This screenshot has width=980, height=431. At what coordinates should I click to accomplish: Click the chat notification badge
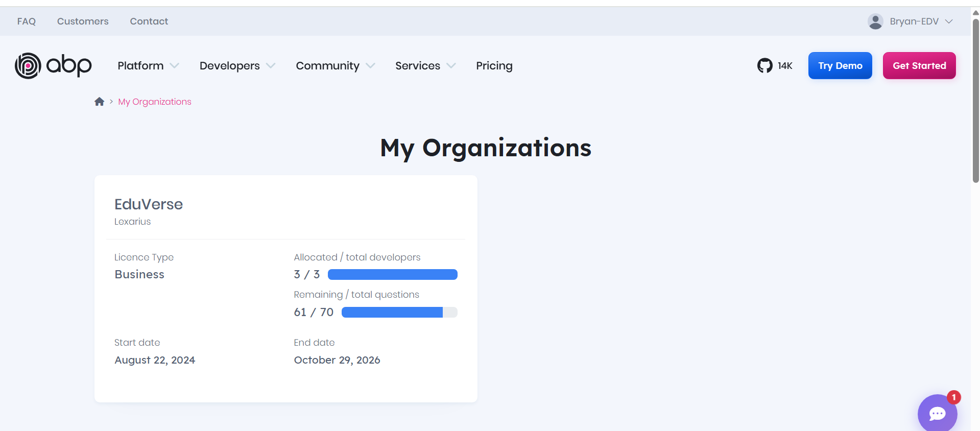click(x=953, y=397)
